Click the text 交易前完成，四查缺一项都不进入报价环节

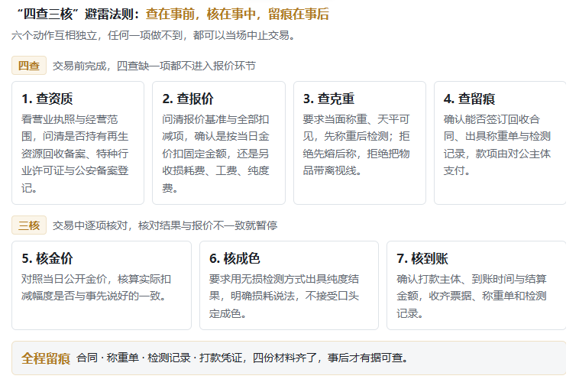point(154,66)
